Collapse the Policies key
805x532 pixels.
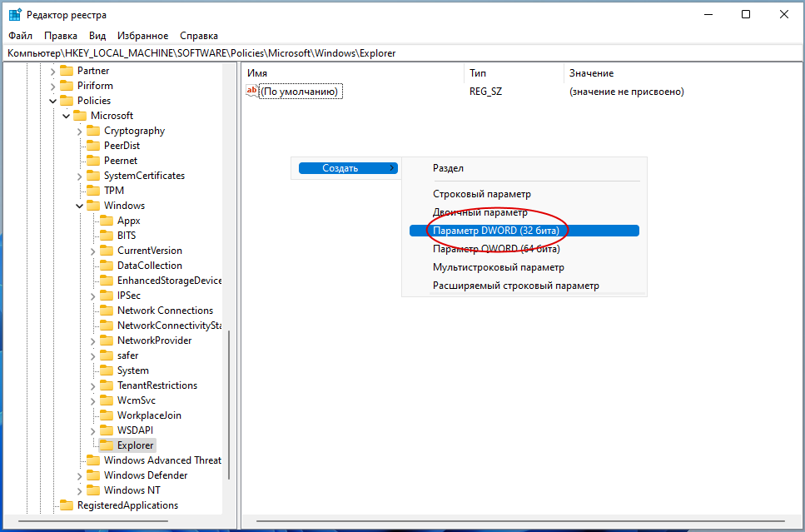(x=53, y=101)
